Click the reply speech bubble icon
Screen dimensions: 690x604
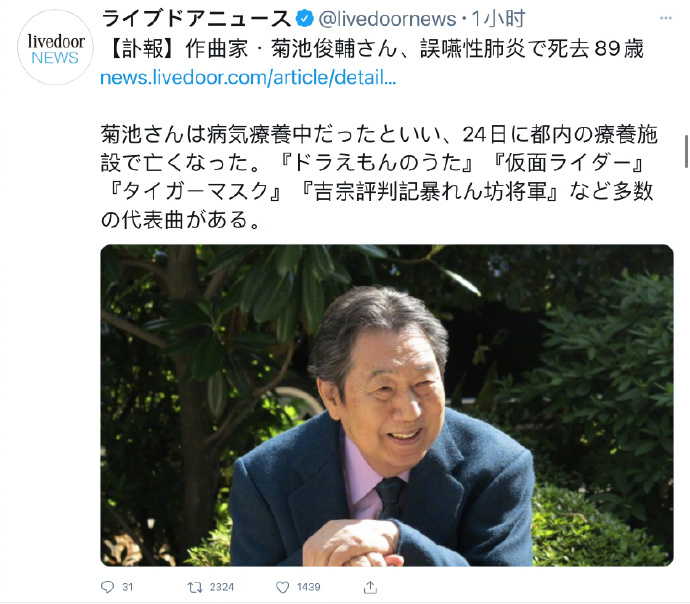[107, 587]
